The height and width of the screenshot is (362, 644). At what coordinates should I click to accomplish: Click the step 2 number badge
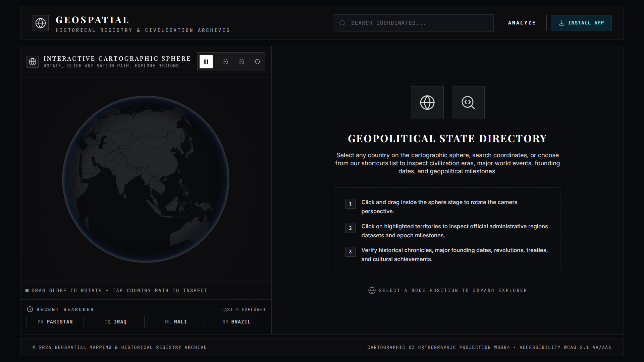point(350,228)
